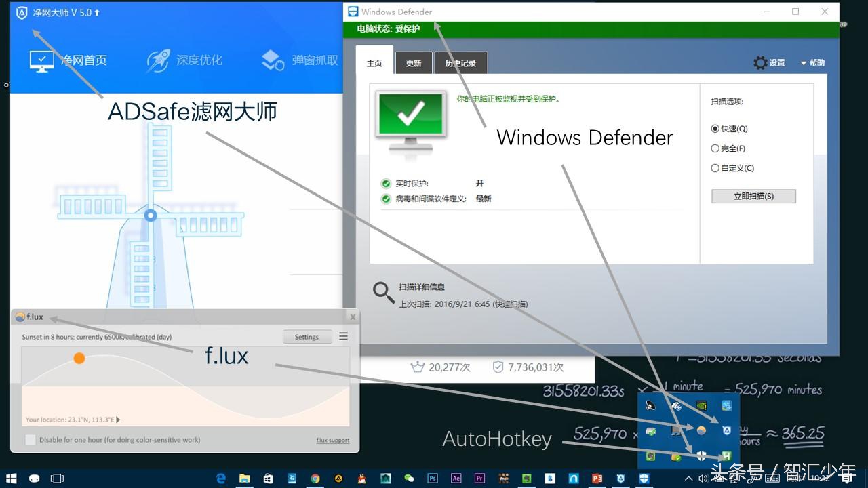Open Google Chrome from the taskbar
The width and height of the screenshot is (868, 488).
[x=315, y=479]
